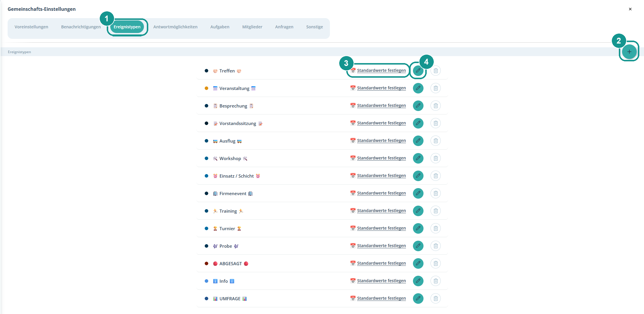644x314 pixels.
Task: Delete the Treffen event type
Action: click(x=435, y=71)
